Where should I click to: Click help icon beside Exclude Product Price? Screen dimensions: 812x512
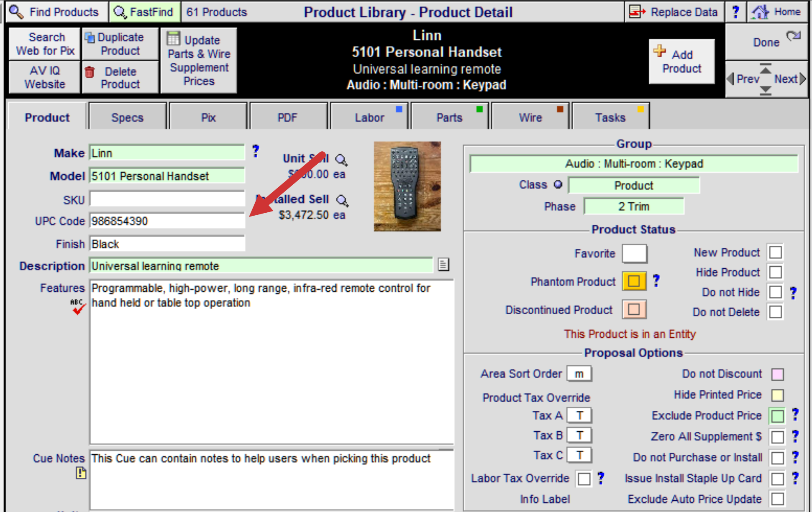point(795,415)
